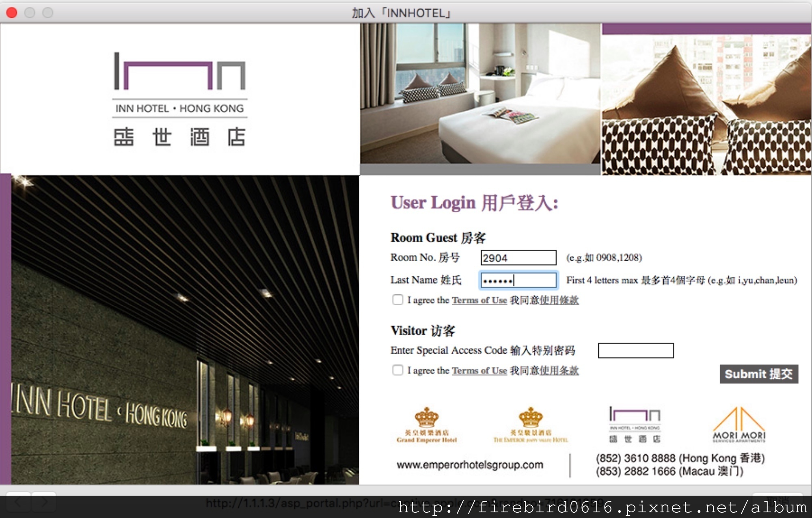This screenshot has width=812, height=518.
Task: Click the '(e.g.如 0908,1208)' room number hint
Action: click(604, 257)
